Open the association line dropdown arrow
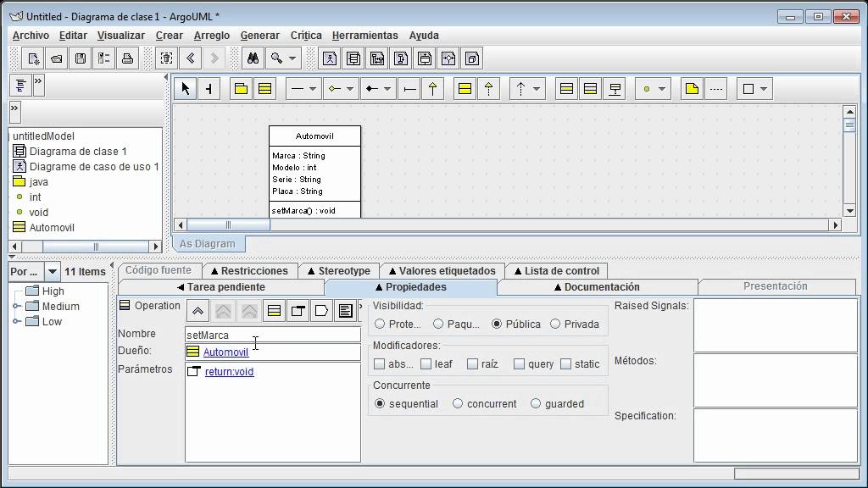Image resolution: width=868 pixels, height=488 pixels. 313,88
